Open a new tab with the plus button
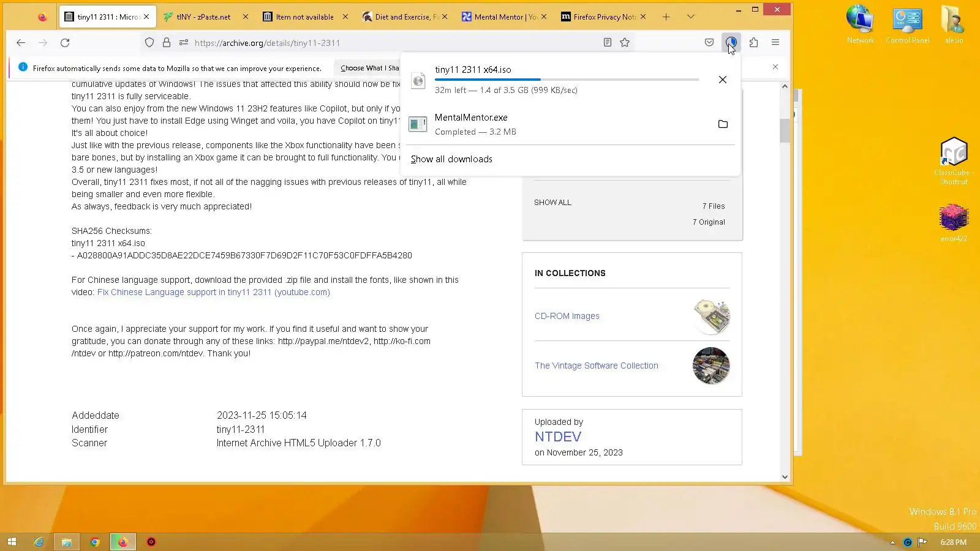Viewport: 980px width, 551px height. [x=666, y=17]
